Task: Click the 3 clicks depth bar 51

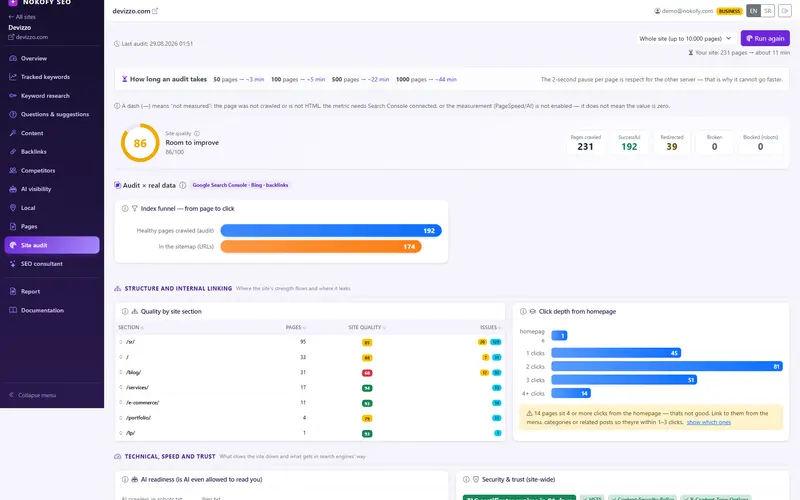Action: [624, 380]
